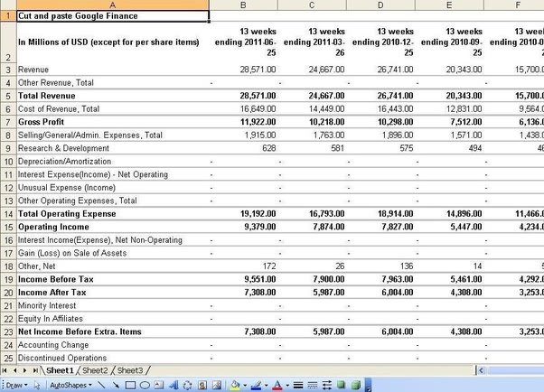Select column A header
This screenshot has width=544, height=392.
click(112, 5)
